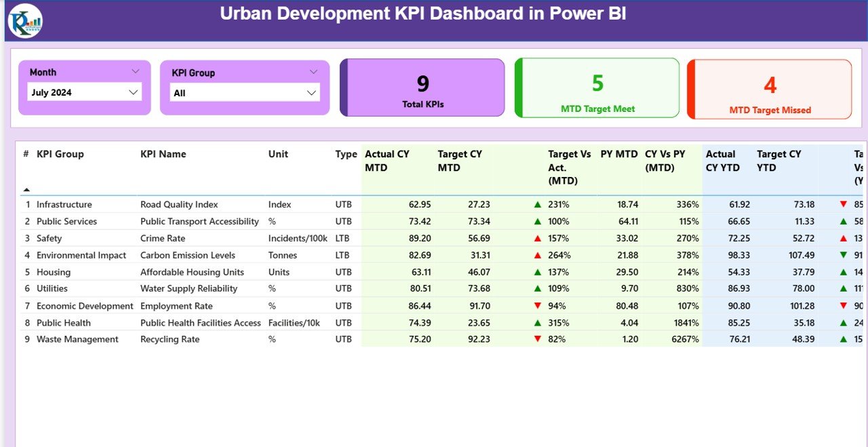Click green up arrow in Road Quality Index row
The image size is (868, 447).
tap(538, 204)
